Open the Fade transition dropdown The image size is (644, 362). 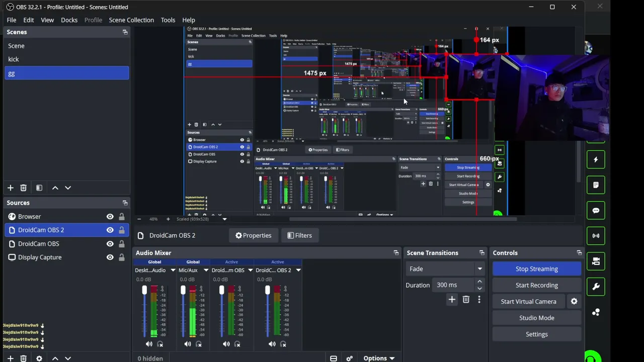pos(445,269)
